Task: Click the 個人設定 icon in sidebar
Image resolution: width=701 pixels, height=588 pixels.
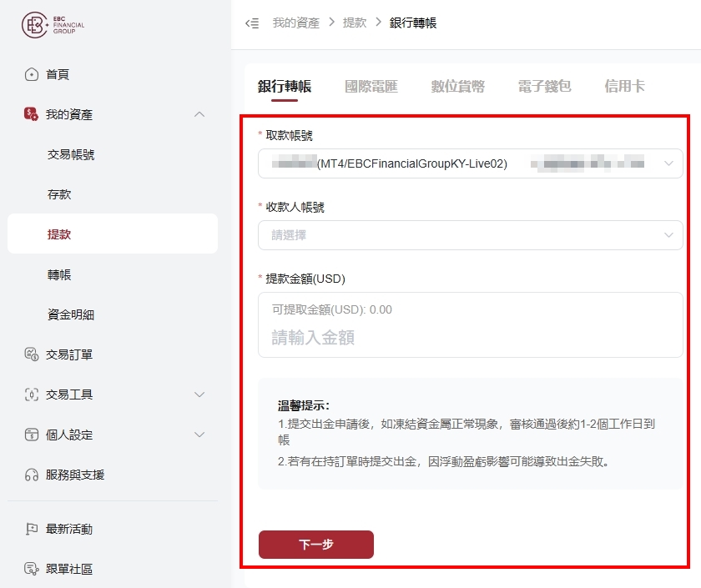Action: click(x=32, y=435)
